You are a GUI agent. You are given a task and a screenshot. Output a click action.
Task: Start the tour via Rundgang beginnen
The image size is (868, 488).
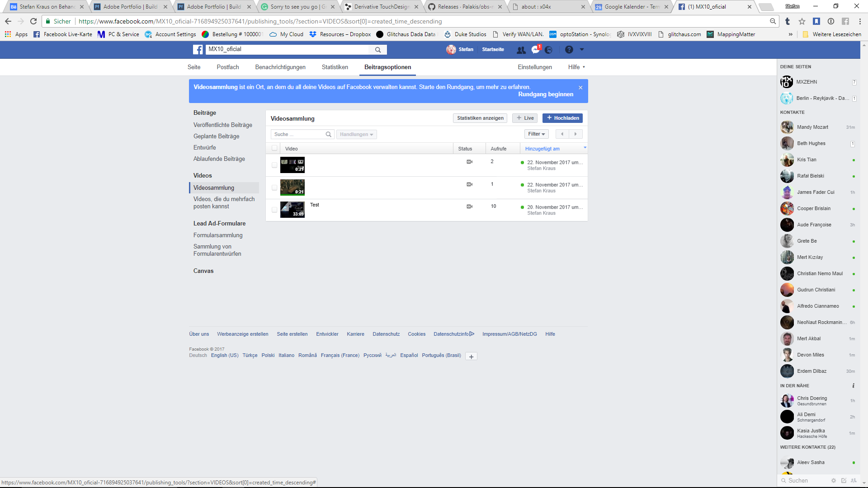pos(546,94)
